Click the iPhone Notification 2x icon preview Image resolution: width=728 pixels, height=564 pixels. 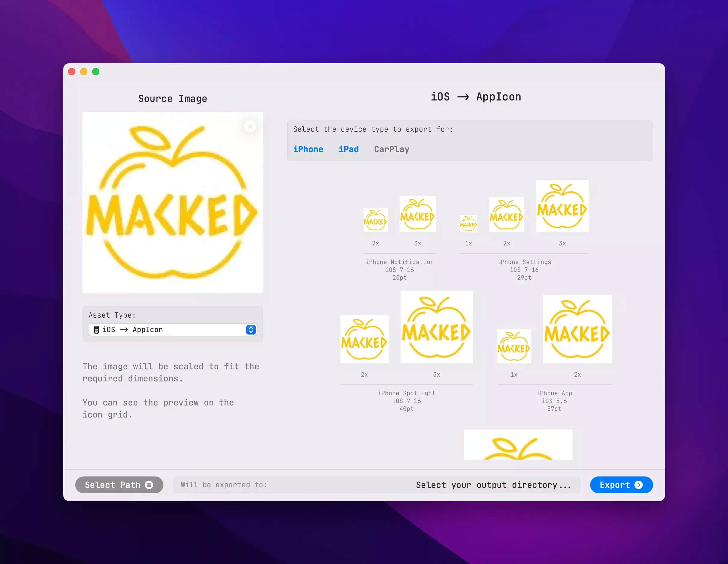click(375, 220)
